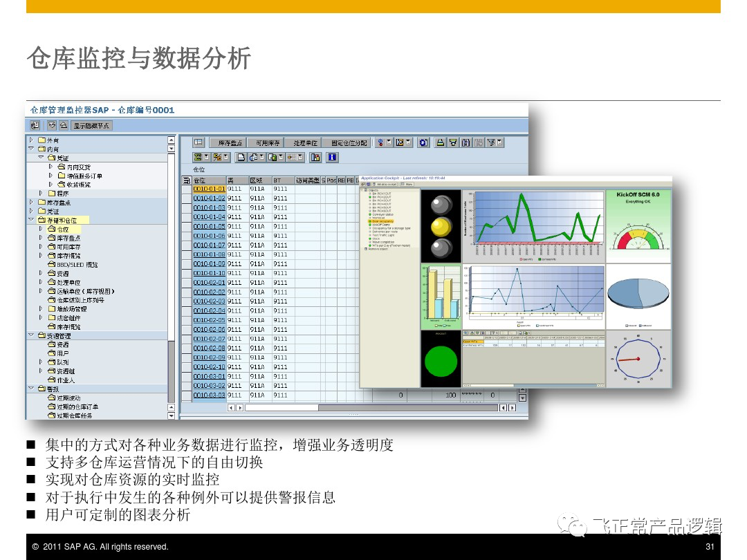Click the icon beside the refresh-left dropdown
Viewport: 747px width, 560px height.
pyautogui.click(x=400, y=142)
